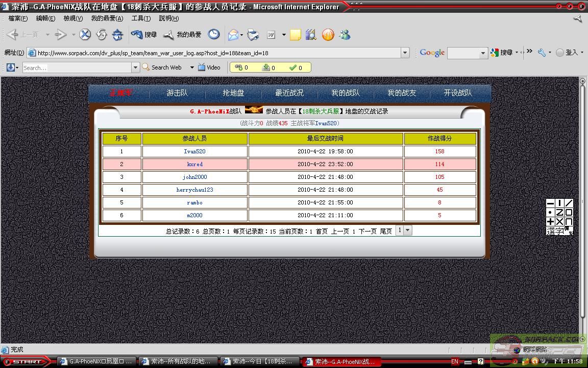Image resolution: width=588 pixels, height=368 pixels.
Task: Open the History clock icon
Action: click(x=214, y=34)
